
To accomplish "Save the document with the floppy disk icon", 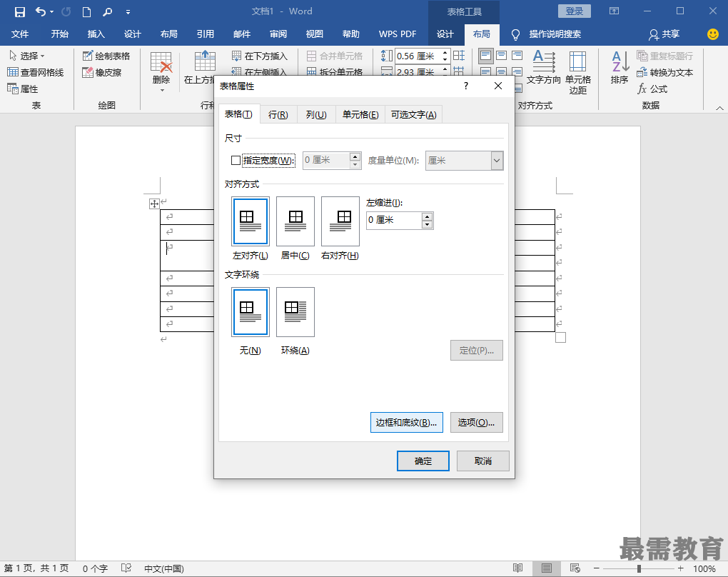I will (19, 11).
